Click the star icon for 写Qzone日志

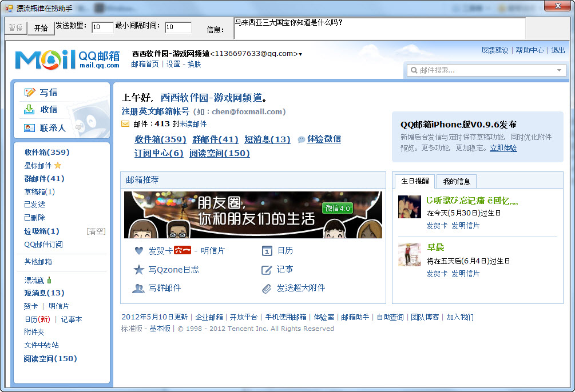[139, 270]
